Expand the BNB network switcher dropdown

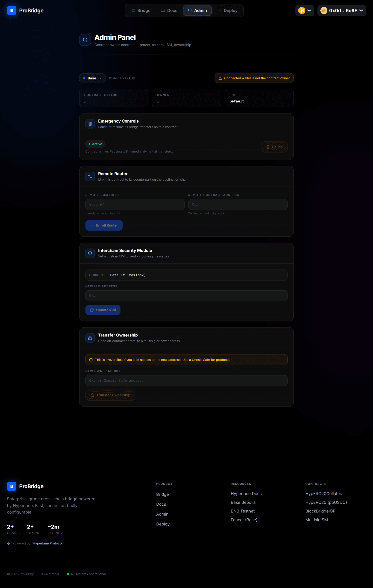(x=304, y=10)
